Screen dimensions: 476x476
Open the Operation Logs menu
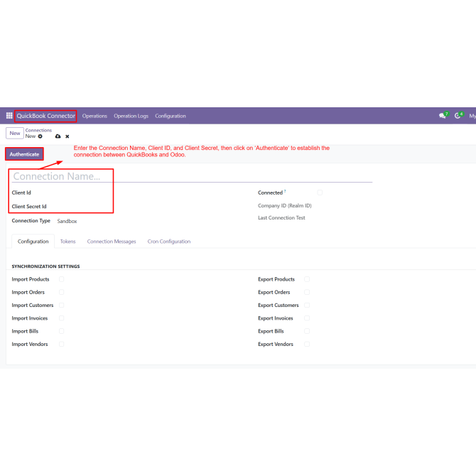point(131,116)
